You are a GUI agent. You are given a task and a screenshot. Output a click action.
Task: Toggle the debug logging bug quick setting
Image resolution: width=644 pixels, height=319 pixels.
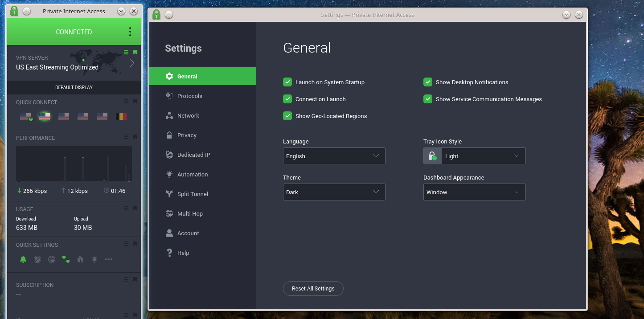80,259
